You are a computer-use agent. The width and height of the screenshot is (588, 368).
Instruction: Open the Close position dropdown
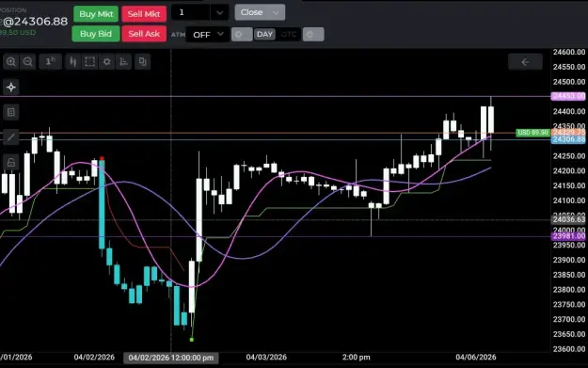click(x=260, y=12)
